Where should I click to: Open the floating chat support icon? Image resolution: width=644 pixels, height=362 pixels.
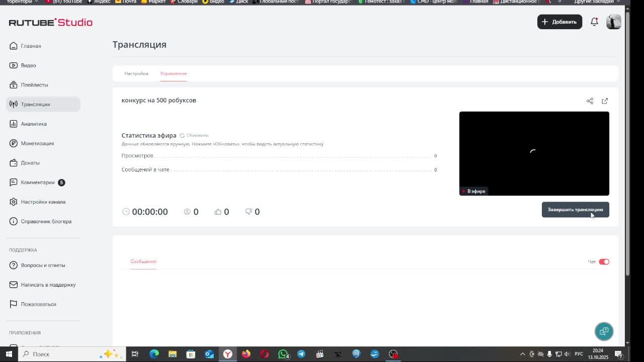604,331
